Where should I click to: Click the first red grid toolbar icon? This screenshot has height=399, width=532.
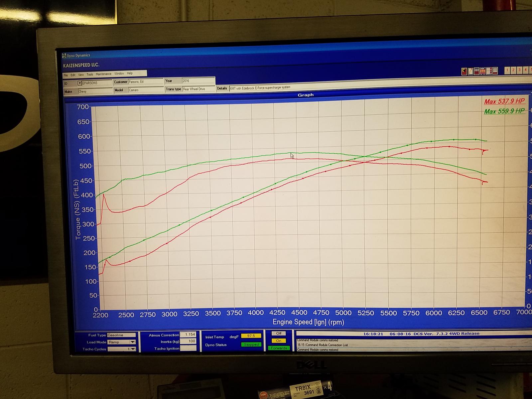[x=464, y=71]
